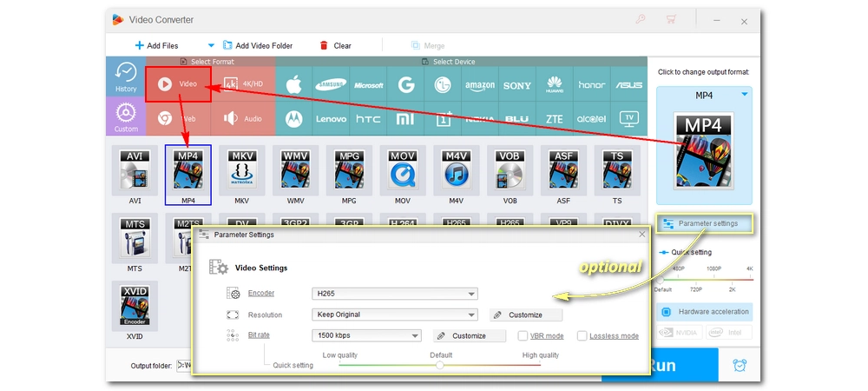Select the TS format icon

(x=617, y=170)
